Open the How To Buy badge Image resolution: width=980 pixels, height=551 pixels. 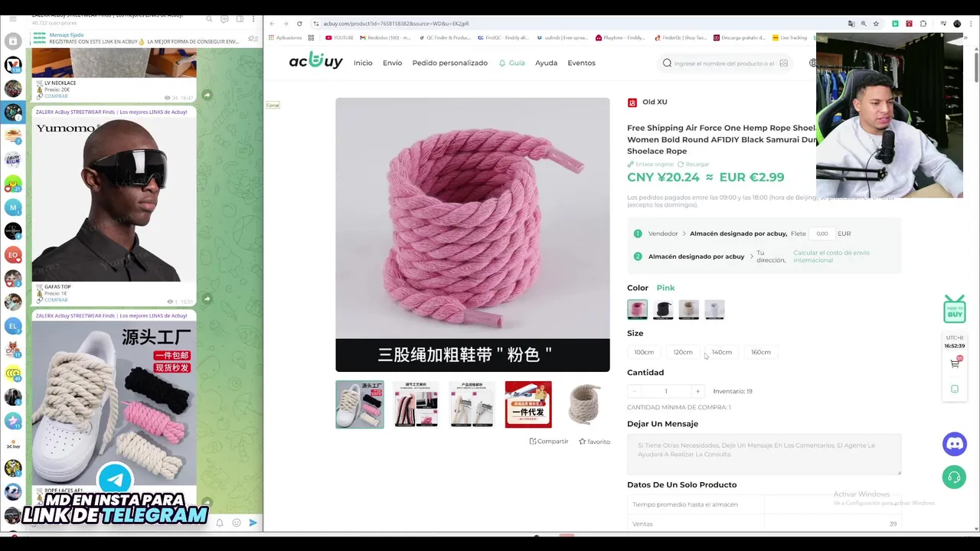pos(954,309)
